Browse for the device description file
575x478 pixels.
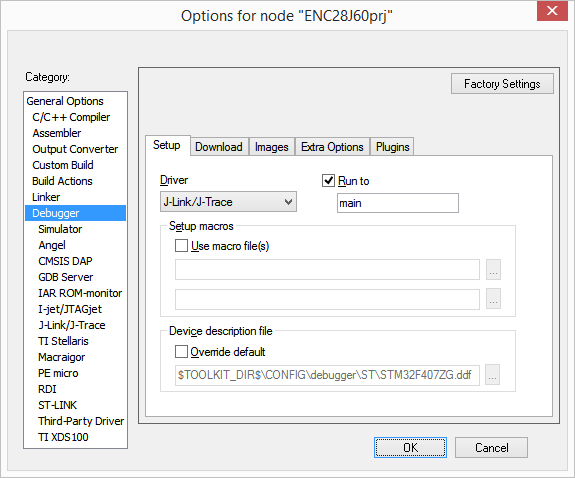click(x=492, y=375)
